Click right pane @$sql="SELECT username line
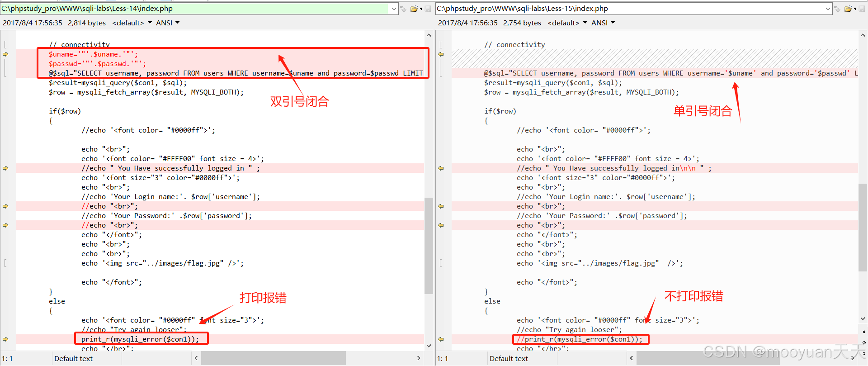Screen dimensions: 868x366 pyautogui.click(x=671, y=73)
